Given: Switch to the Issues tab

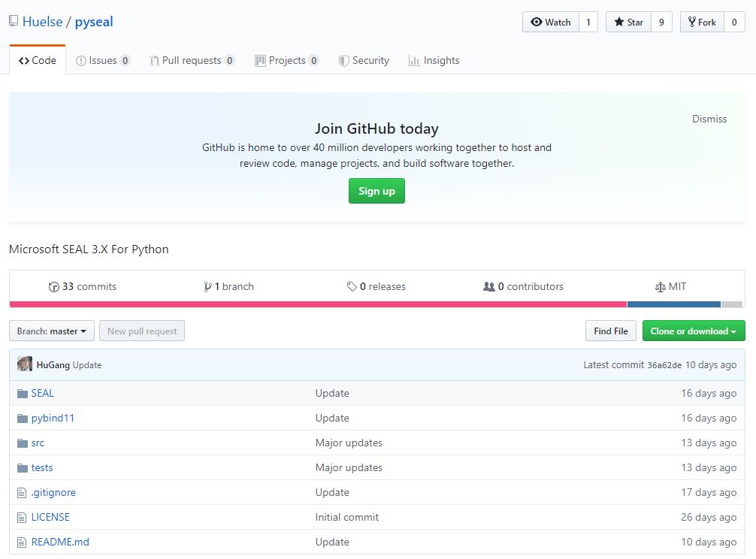Looking at the screenshot, I should pyautogui.click(x=103, y=60).
